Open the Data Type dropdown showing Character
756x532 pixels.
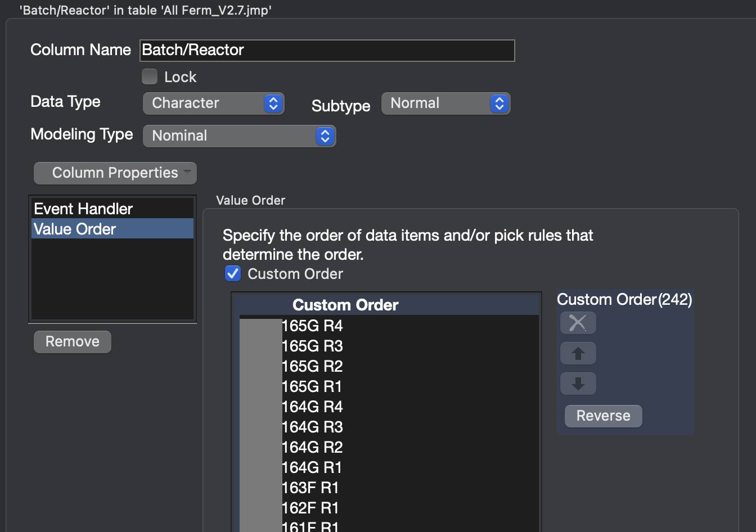coord(213,103)
